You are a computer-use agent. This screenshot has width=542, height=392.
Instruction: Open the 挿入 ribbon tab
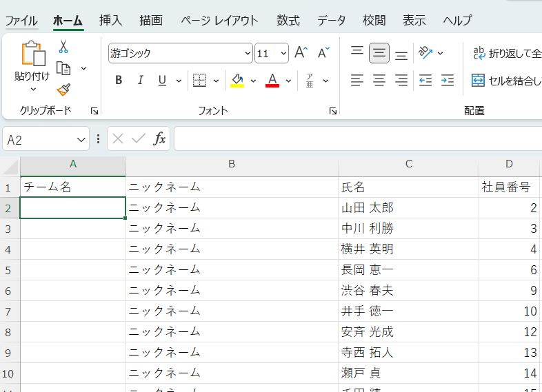coord(110,20)
